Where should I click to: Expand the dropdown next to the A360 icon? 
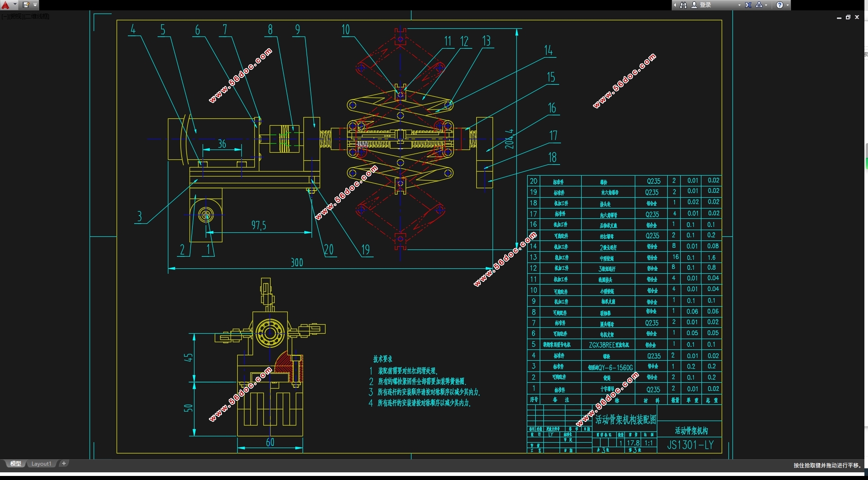click(766, 5)
